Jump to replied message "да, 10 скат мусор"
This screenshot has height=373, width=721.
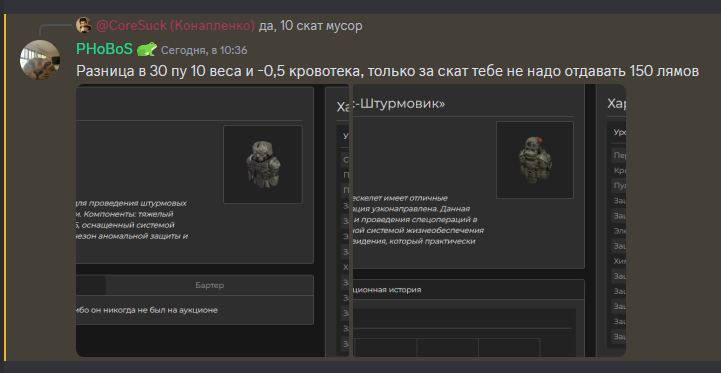tap(310, 26)
